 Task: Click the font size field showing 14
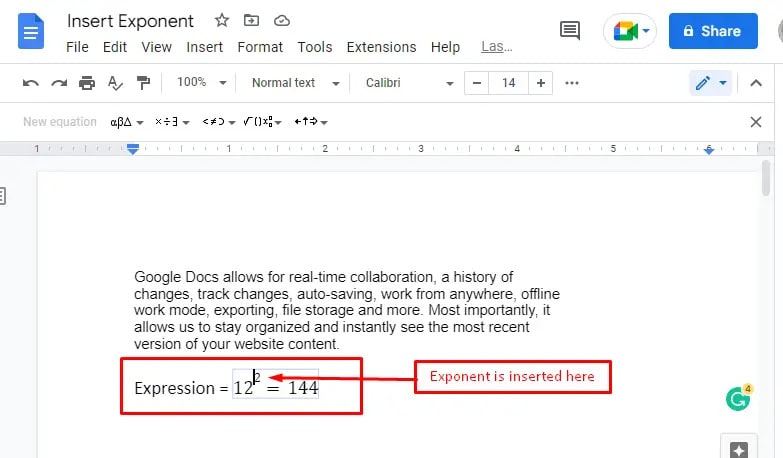coord(508,83)
